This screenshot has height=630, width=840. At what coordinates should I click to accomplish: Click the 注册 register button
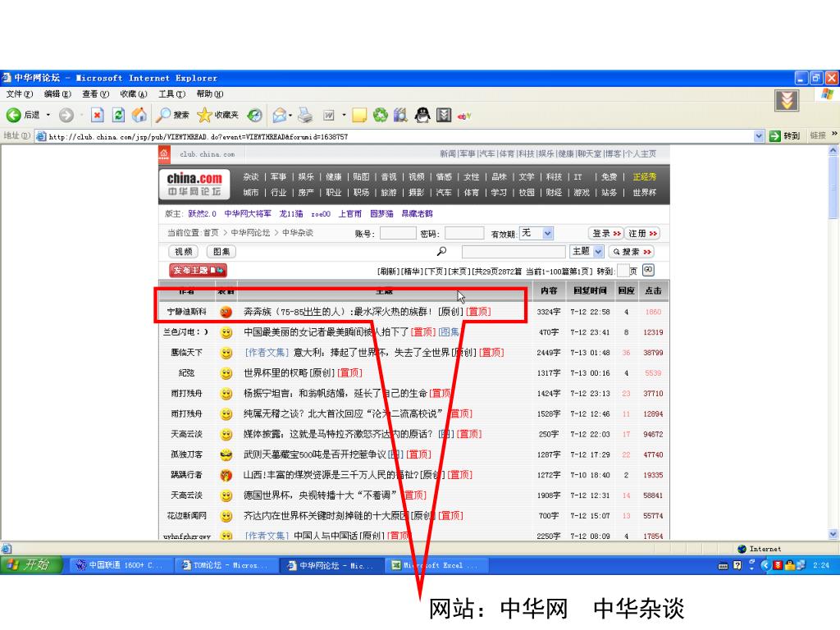pos(642,234)
